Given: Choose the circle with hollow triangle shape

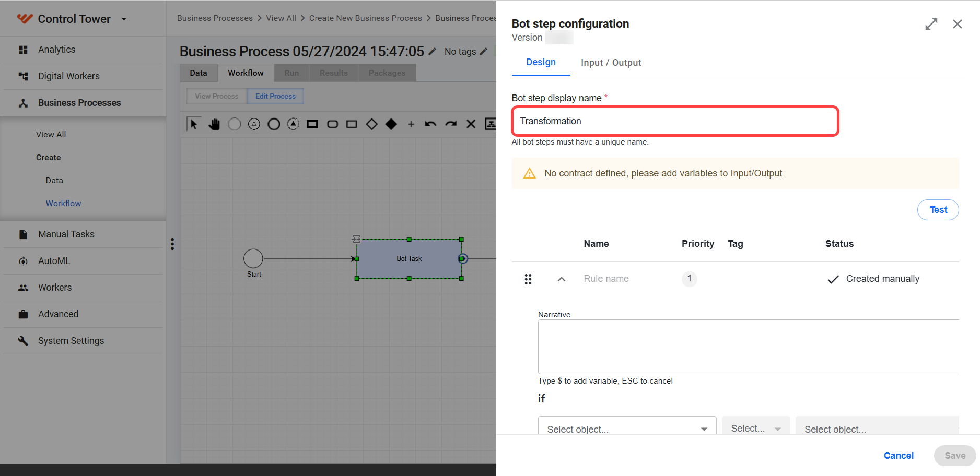Looking at the screenshot, I should click(x=254, y=124).
